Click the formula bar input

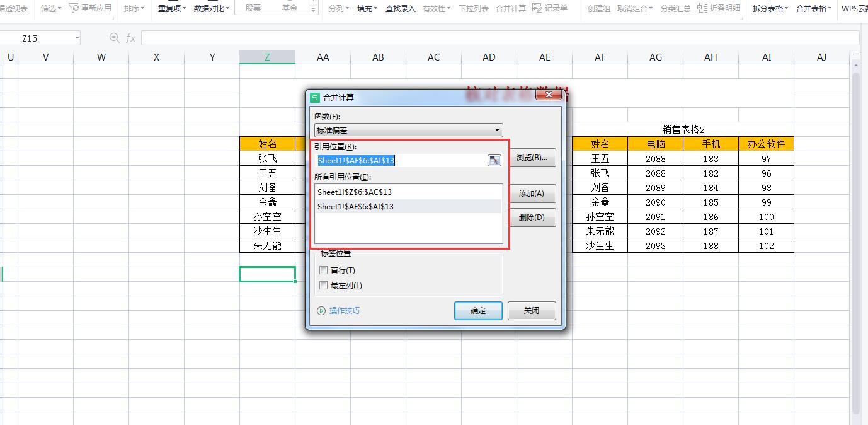tap(500, 38)
